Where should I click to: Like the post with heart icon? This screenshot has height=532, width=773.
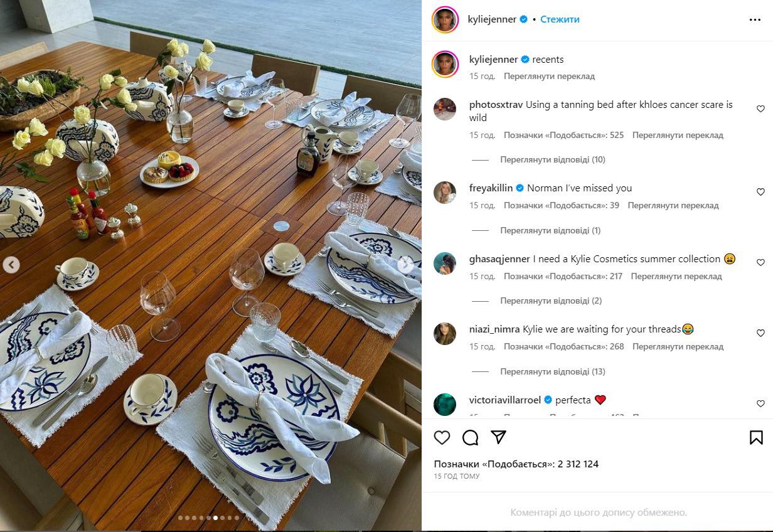442,437
